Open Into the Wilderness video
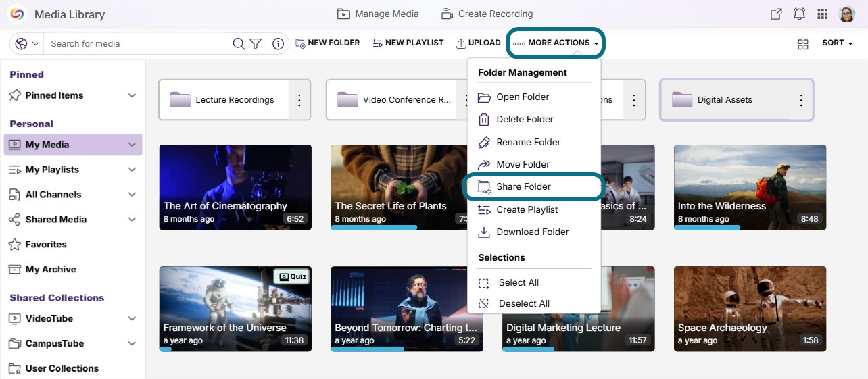The image size is (868, 379). (750, 187)
